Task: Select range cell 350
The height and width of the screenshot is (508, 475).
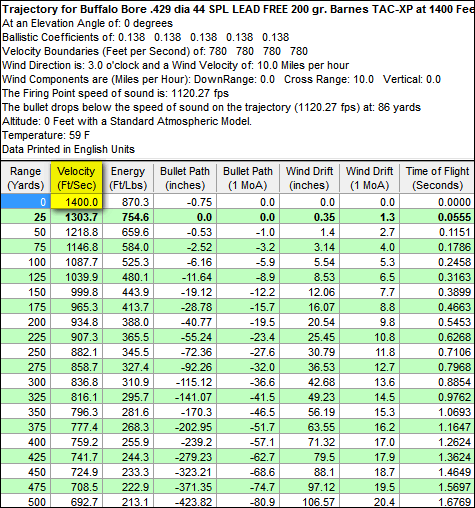Action: pyautogui.click(x=25, y=412)
